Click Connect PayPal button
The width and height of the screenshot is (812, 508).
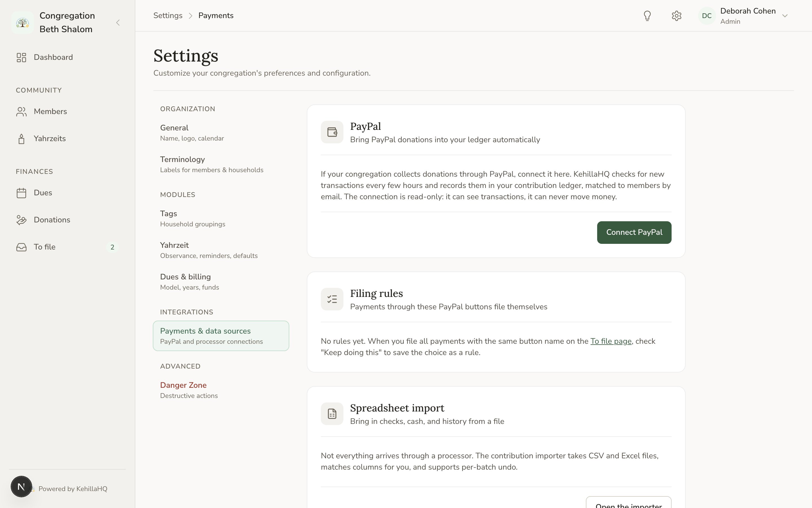(x=634, y=233)
